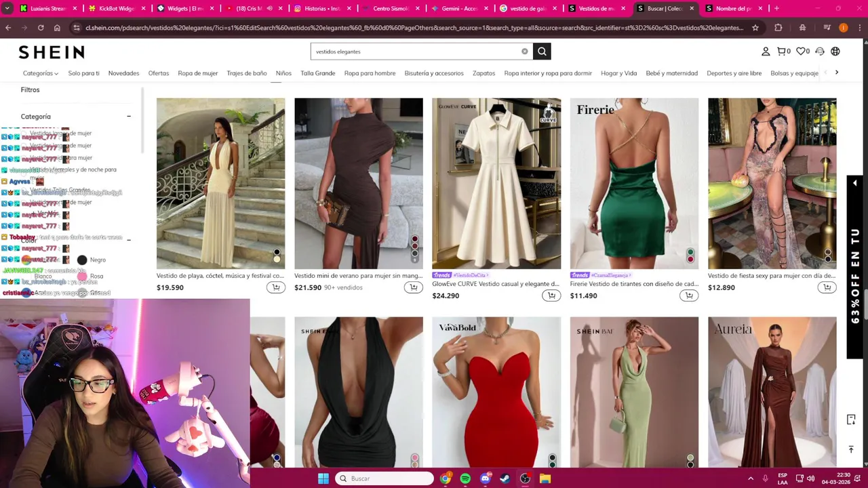Click the browser reload button
The width and height of the screenshot is (868, 488).
pos(41,28)
